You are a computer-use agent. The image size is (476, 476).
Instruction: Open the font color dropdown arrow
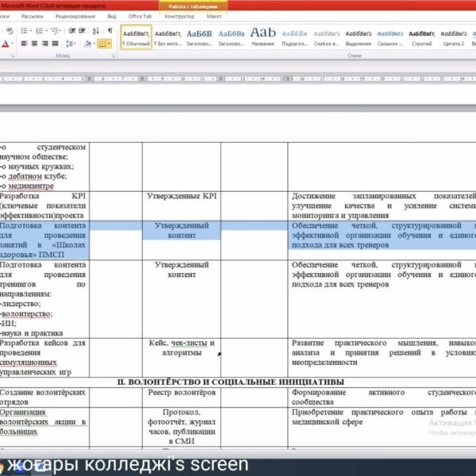click(12, 44)
